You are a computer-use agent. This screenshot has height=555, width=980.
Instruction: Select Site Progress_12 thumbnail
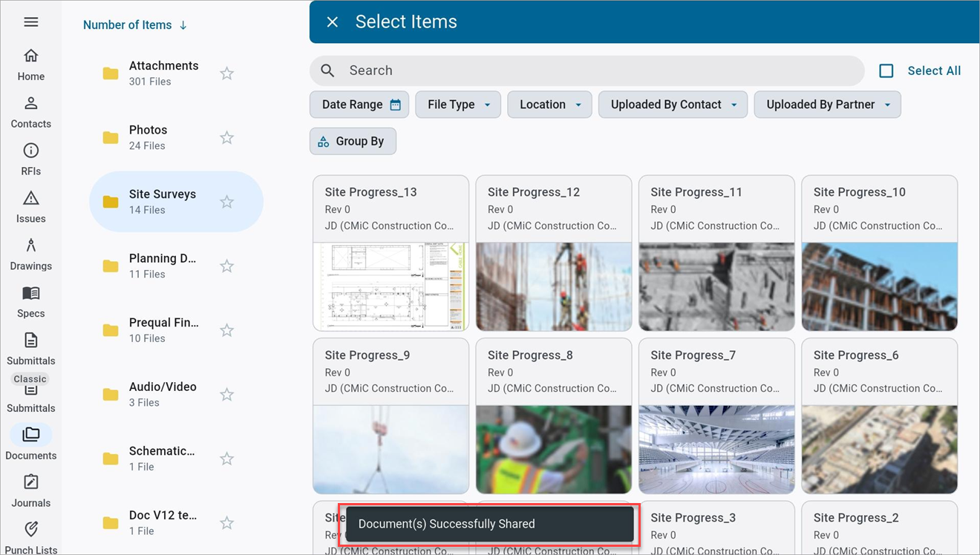point(554,286)
